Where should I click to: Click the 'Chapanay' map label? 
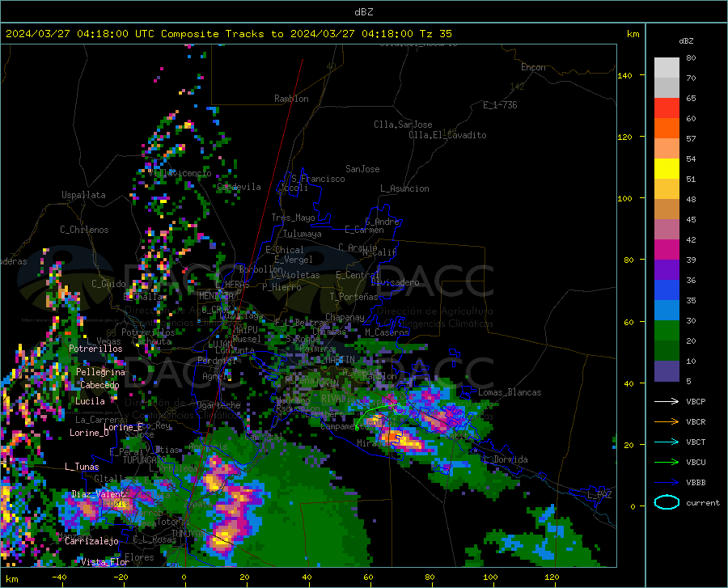(345, 317)
